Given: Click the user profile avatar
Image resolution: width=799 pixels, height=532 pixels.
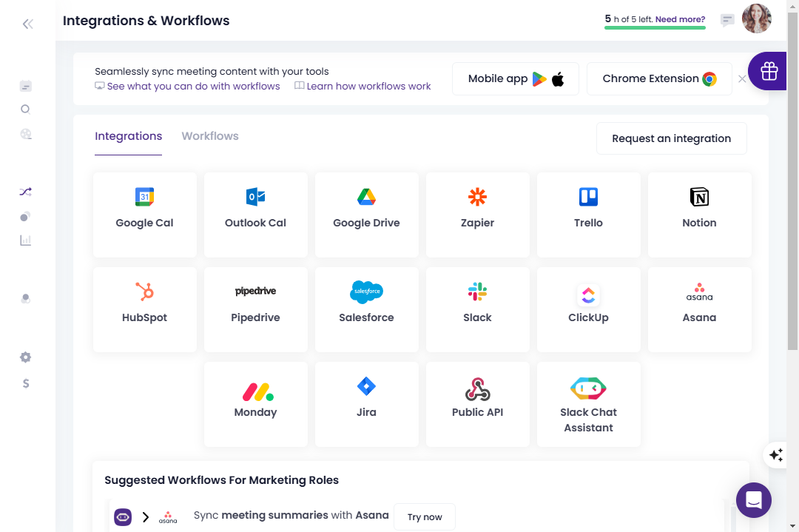Looking at the screenshot, I should pyautogui.click(x=757, y=18).
